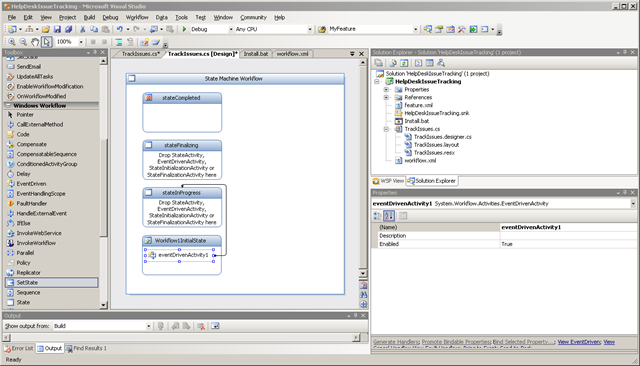Image resolution: width=640 pixels, height=366 pixels.
Task: Switch Properties to categorized view
Action: click(x=378, y=216)
